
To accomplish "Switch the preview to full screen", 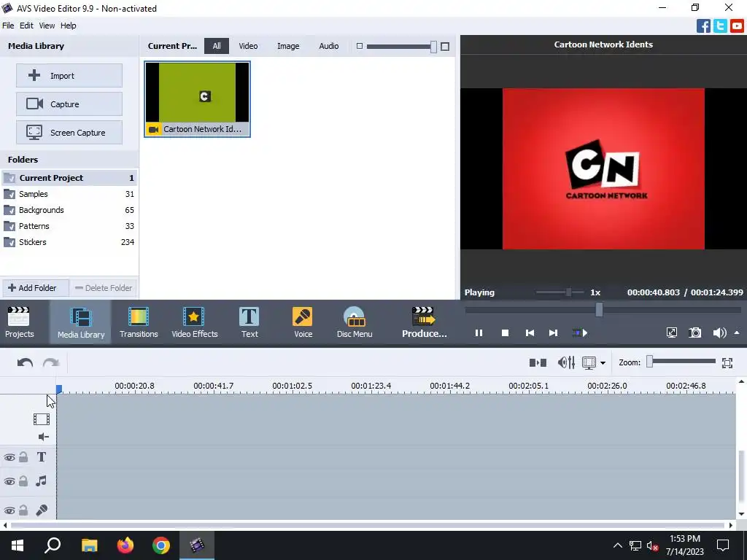I will tap(671, 332).
